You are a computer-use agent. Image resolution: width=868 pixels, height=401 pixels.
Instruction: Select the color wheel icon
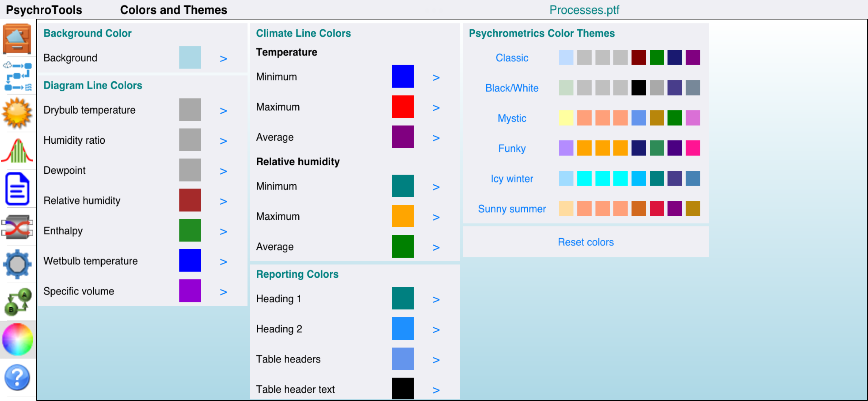[x=17, y=339]
